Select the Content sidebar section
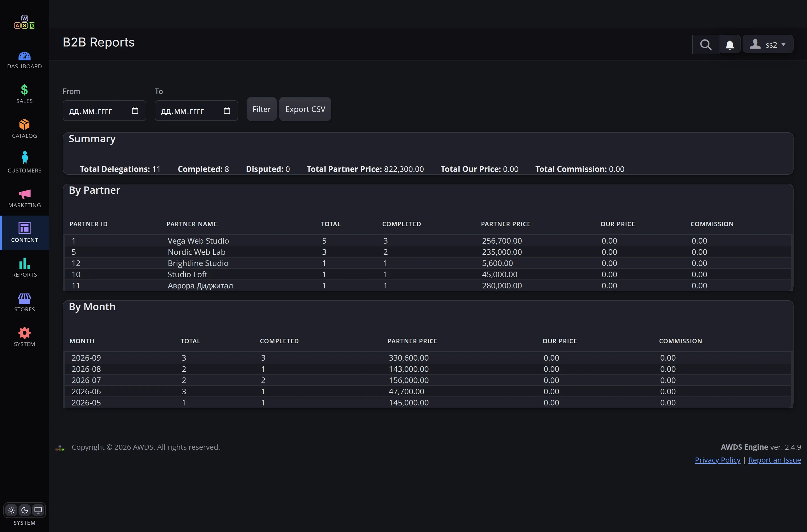The image size is (807, 532). pyautogui.click(x=24, y=233)
